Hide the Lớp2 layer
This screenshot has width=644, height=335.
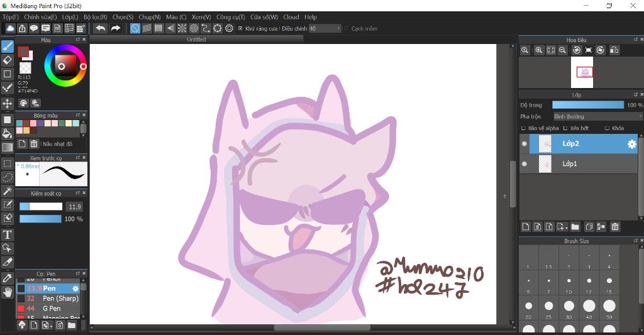click(524, 144)
